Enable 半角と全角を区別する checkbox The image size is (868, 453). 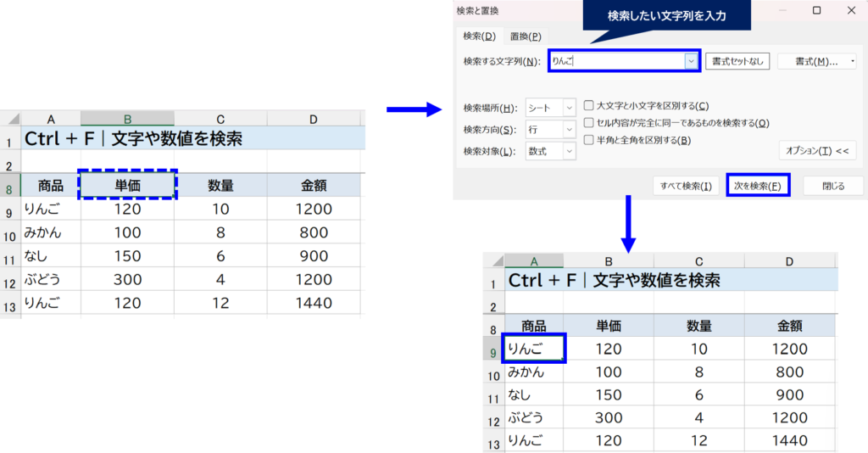(x=589, y=140)
